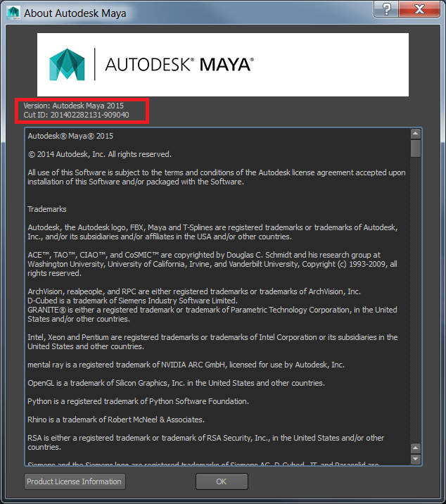446x504 pixels.
Task: Click the scroll-down arrow at the scrollbar bottom
Action: [416, 459]
